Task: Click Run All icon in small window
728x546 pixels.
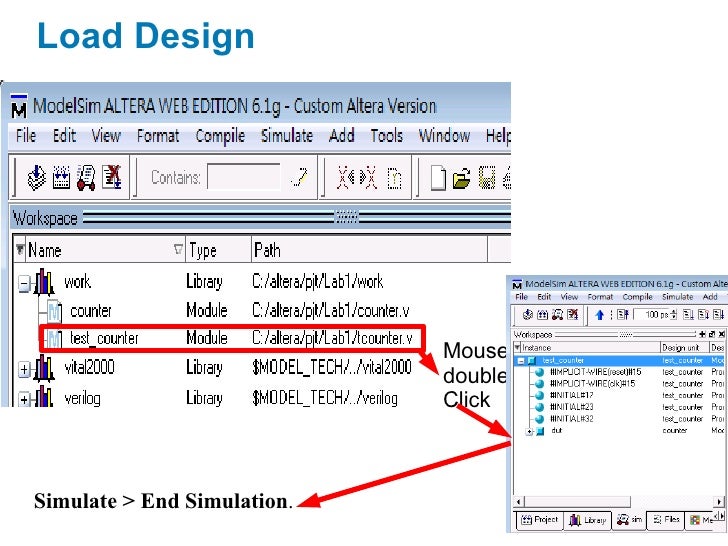Action: coord(718,315)
